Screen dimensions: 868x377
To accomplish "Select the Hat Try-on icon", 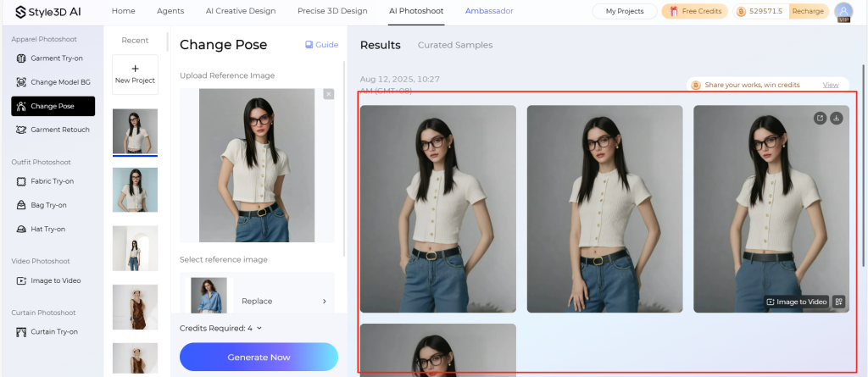I will coord(21,229).
